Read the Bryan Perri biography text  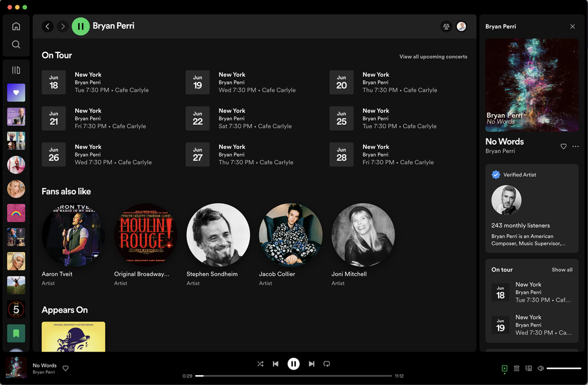click(529, 240)
